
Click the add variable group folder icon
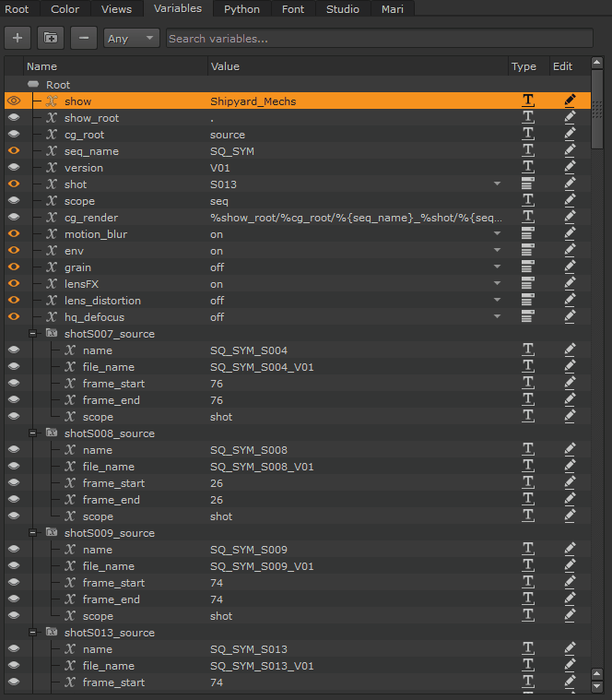point(51,39)
